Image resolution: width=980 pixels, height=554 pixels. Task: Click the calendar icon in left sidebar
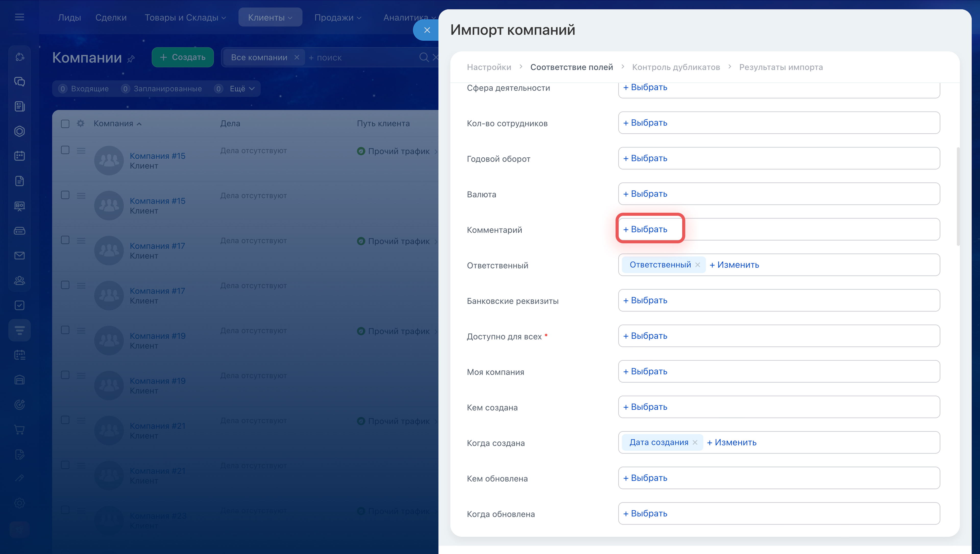click(19, 156)
